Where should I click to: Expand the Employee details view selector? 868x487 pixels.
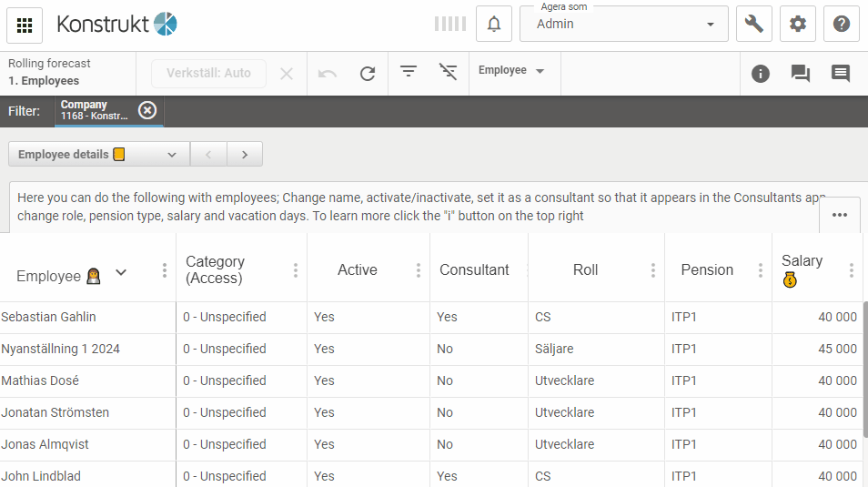[x=98, y=155]
